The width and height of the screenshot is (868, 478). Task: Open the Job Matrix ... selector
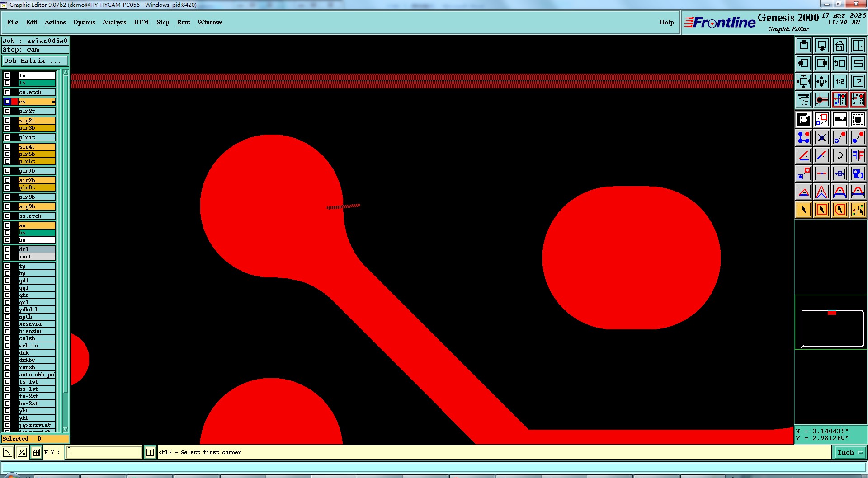pyautogui.click(x=35, y=61)
